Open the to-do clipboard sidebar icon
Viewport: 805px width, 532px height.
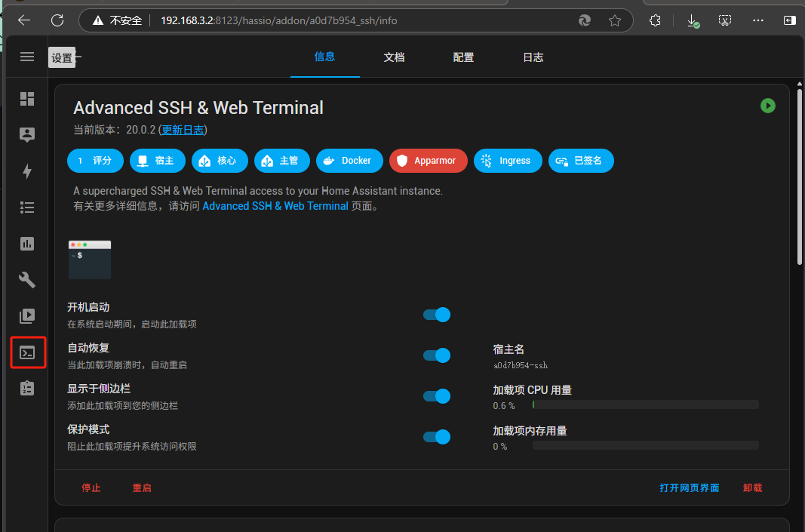[27, 389]
